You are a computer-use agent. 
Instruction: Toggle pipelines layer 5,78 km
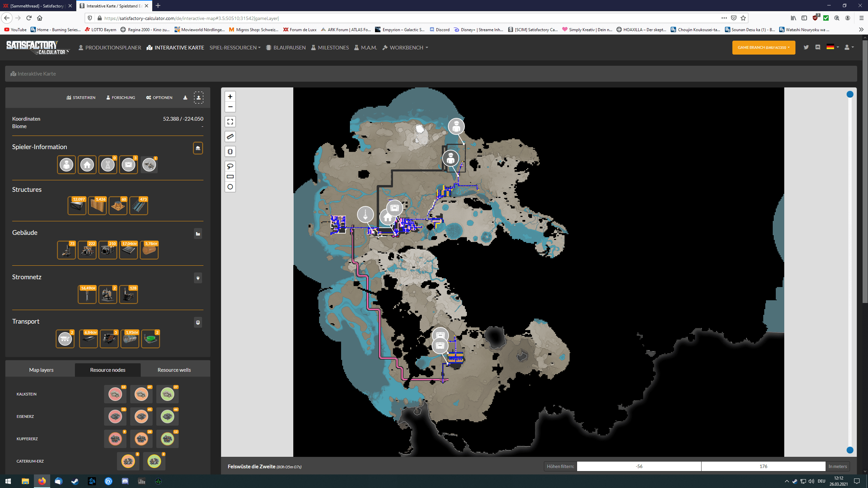pyautogui.click(x=149, y=250)
